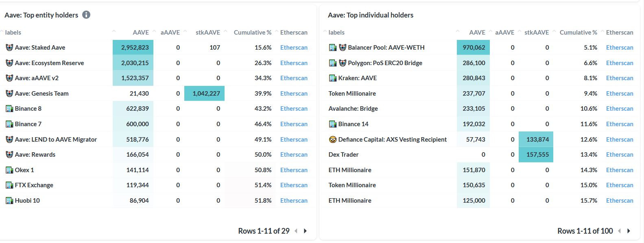The height and width of the screenshot is (243, 644).
Task: Click the Dex Trader label
Action: pyautogui.click(x=343, y=154)
